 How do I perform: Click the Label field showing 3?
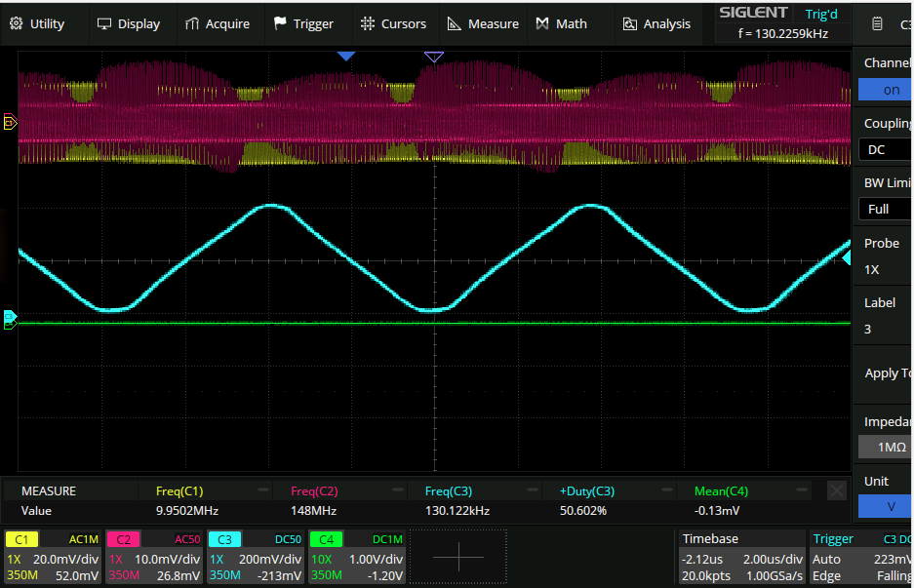(x=885, y=329)
